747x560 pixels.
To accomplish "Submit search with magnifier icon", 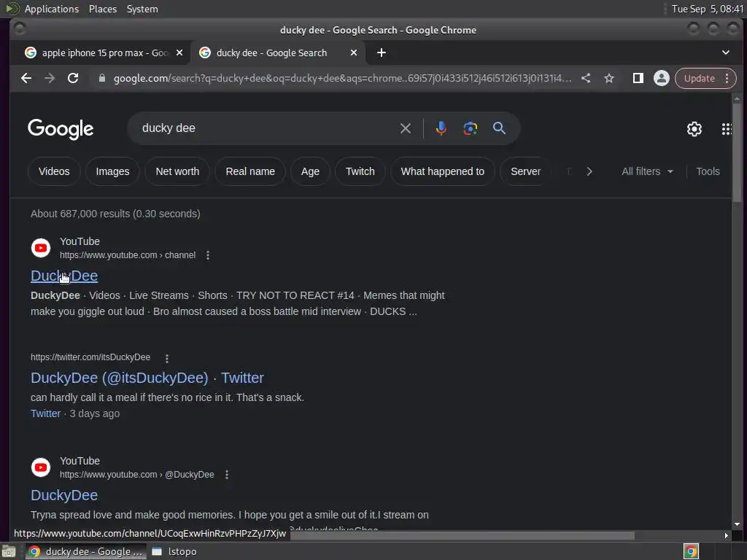I will coord(499,128).
